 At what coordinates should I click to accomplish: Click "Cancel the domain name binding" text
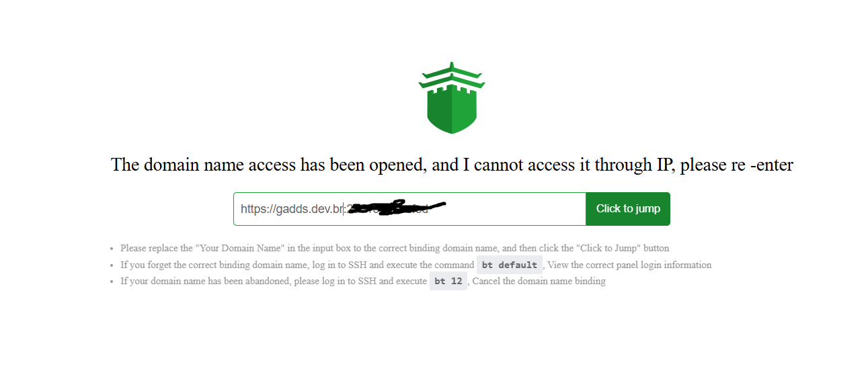click(539, 282)
